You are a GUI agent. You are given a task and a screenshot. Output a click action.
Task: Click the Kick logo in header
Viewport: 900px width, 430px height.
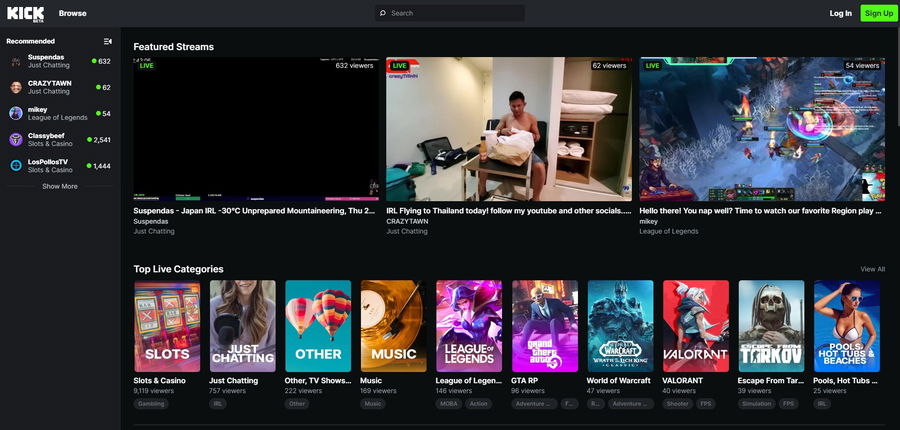[x=25, y=13]
